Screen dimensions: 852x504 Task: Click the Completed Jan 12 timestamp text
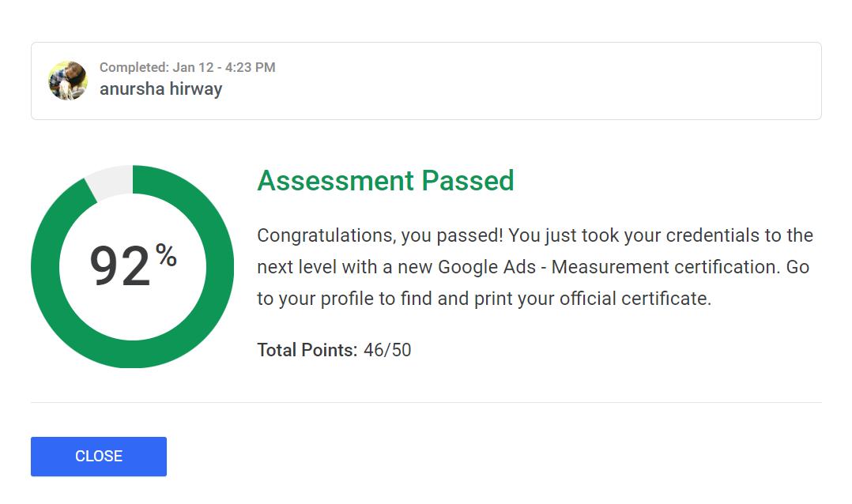click(x=187, y=67)
